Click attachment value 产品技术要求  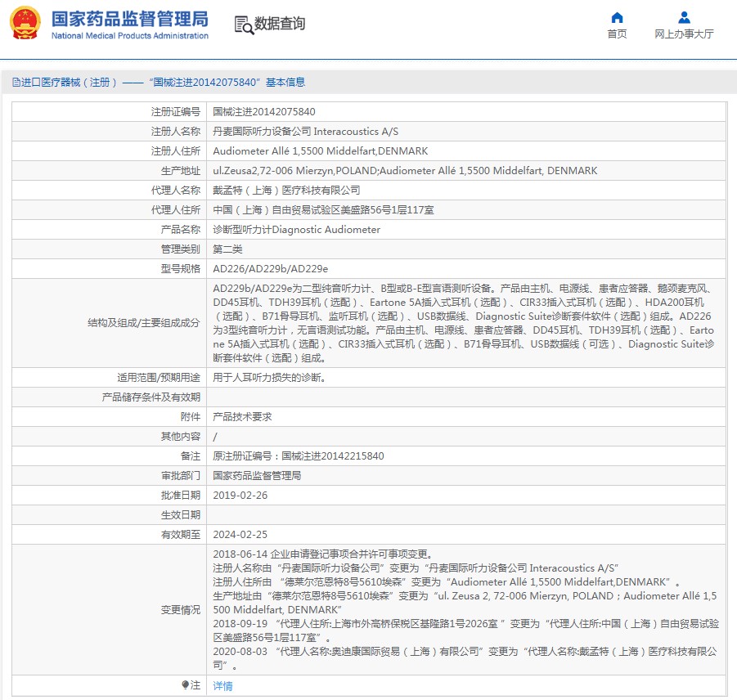[242, 417]
